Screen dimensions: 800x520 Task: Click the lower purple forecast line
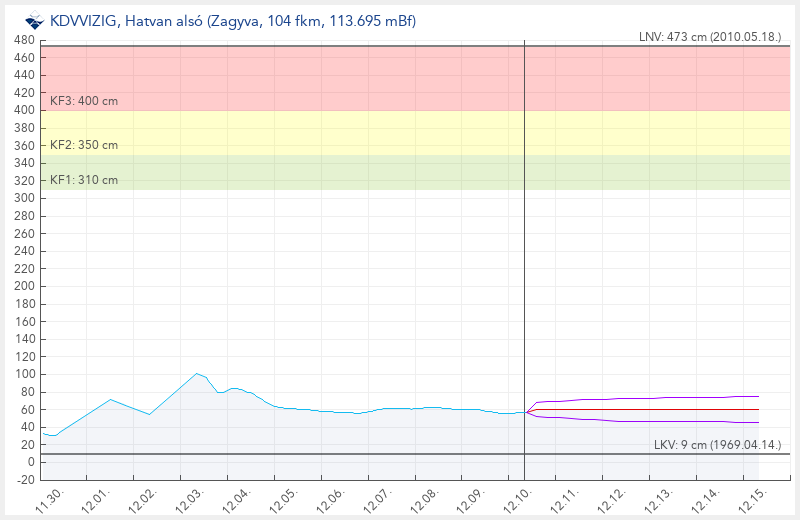(x=650, y=421)
